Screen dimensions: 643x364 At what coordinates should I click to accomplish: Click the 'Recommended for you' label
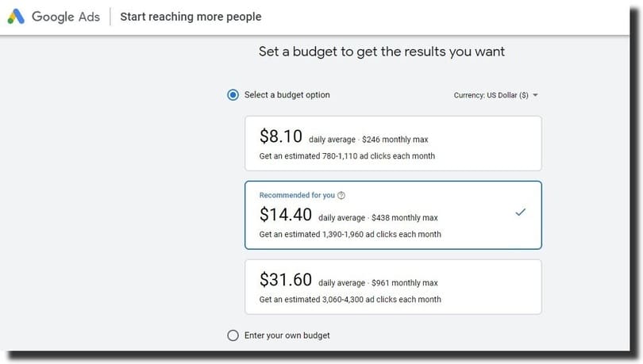[297, 195]
